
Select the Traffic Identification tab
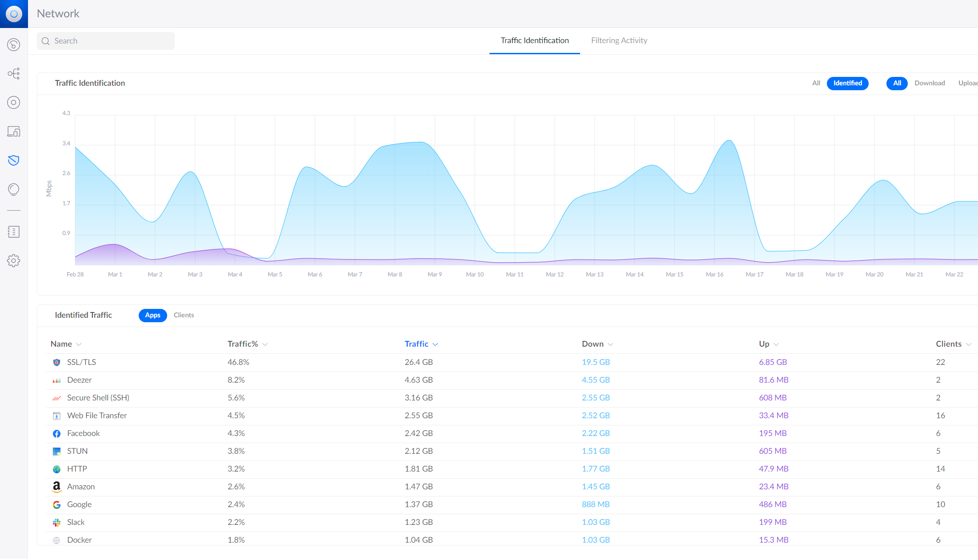[x=534, y=40]
